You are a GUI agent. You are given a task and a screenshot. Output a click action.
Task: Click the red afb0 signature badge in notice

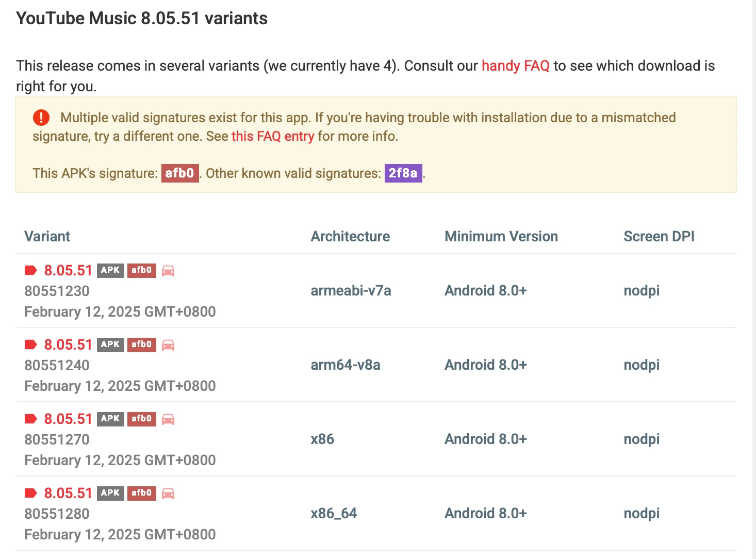coord(179,173)
